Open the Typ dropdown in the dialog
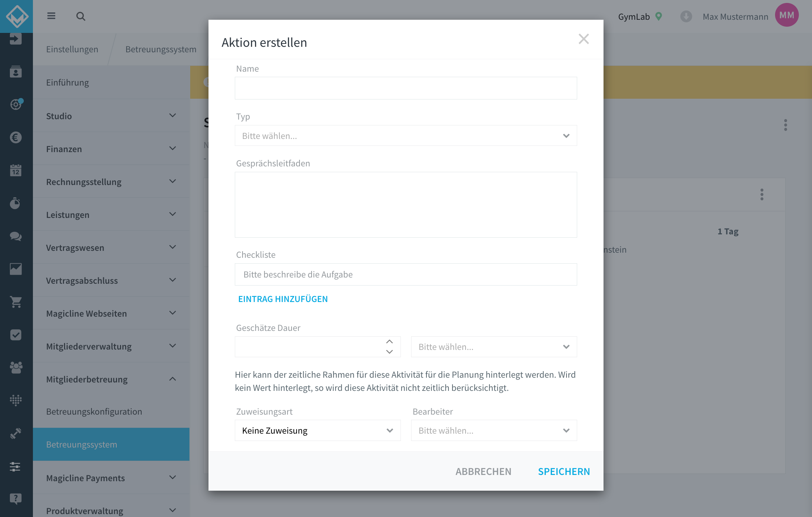The image size is (812, 517). pyautogui.click(x=406, y=135)
